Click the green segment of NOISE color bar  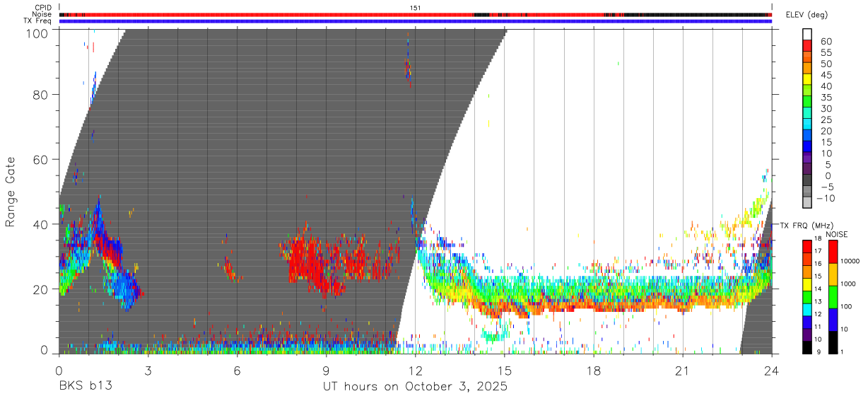click(833, 296)
